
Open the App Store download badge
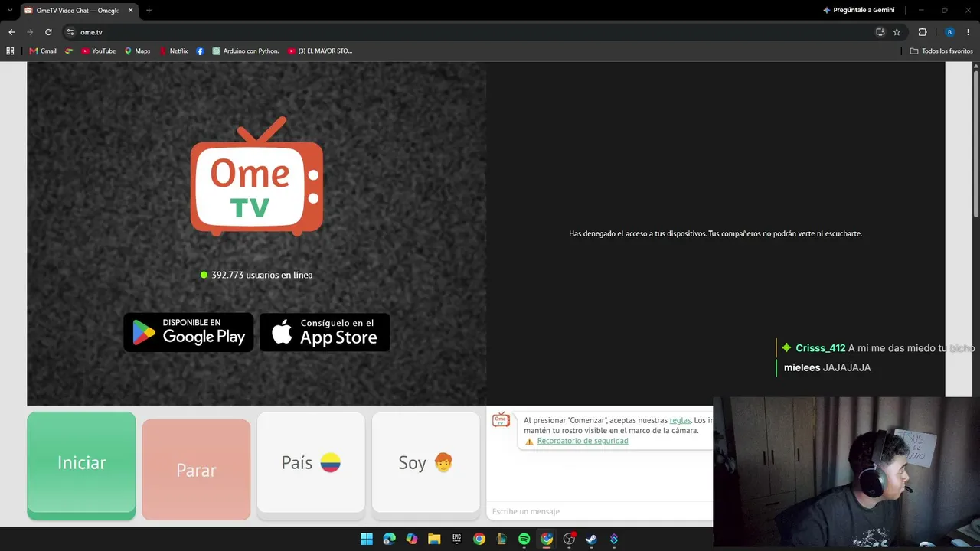click(325, 332)
